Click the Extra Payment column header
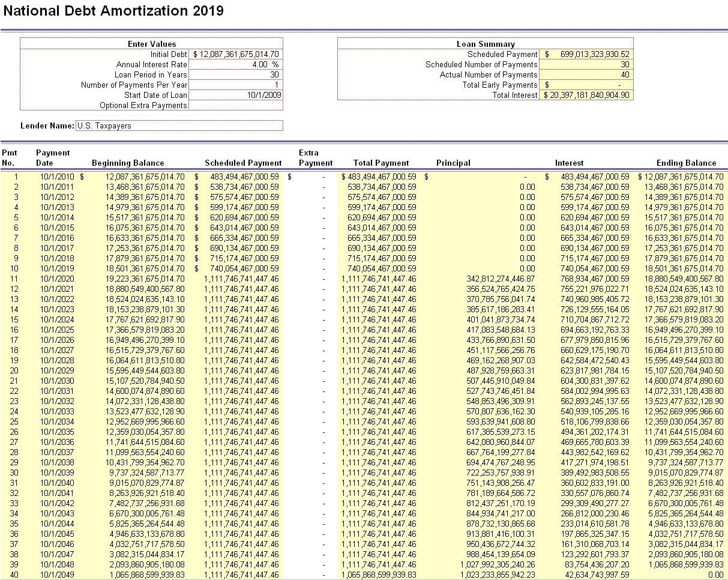The height and width of the screenshot is (580, 728). (315, 158)
